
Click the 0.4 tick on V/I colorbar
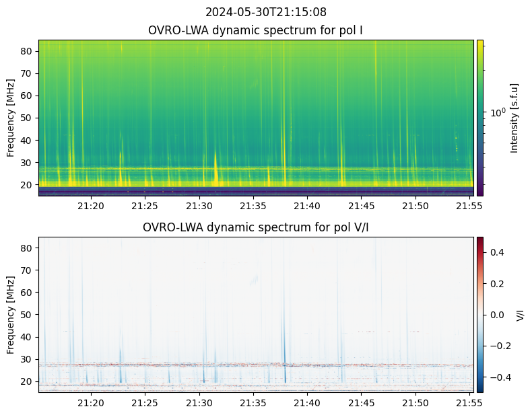pyautogui.click(x=496, y=252)
